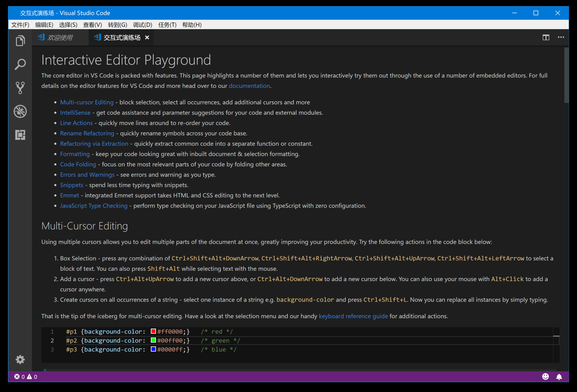
Task: Open the Explorer files icon
Action: [x=20, y=41]
